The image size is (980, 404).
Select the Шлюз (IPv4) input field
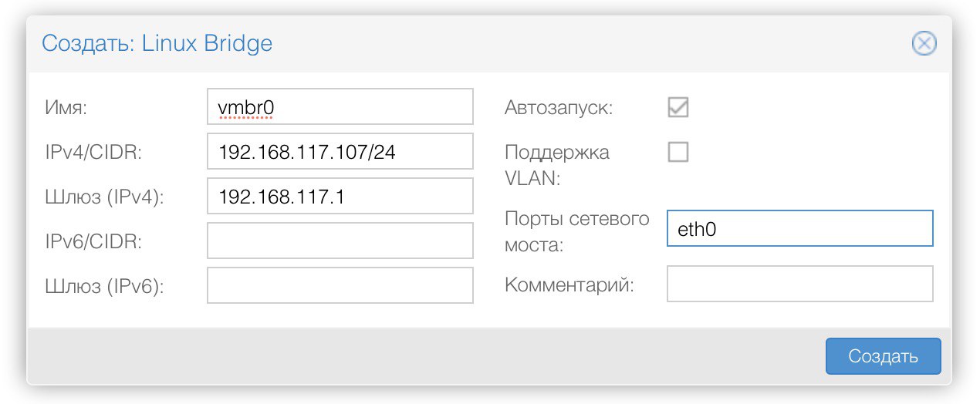(x=340, y=196)
